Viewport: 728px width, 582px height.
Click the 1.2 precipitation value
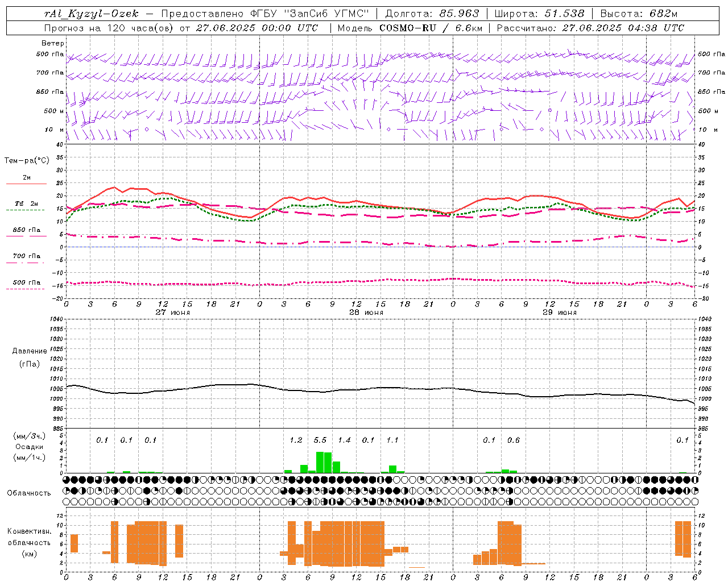tap(296, 440)
